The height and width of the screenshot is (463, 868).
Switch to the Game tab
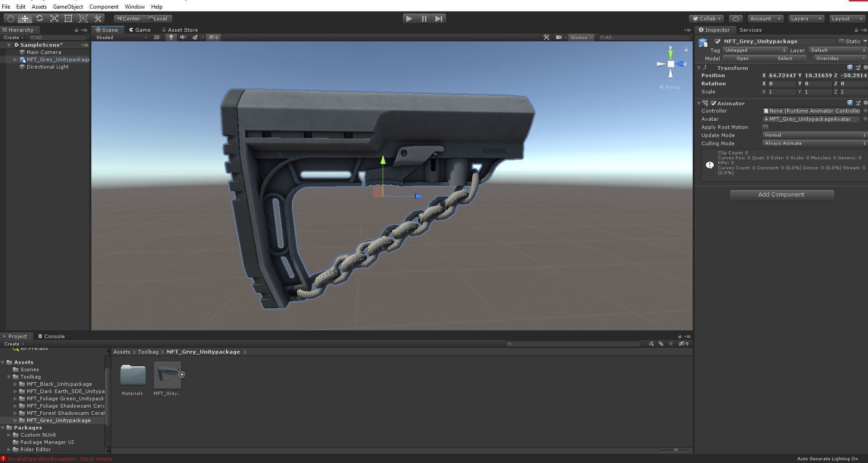point(140,30)
